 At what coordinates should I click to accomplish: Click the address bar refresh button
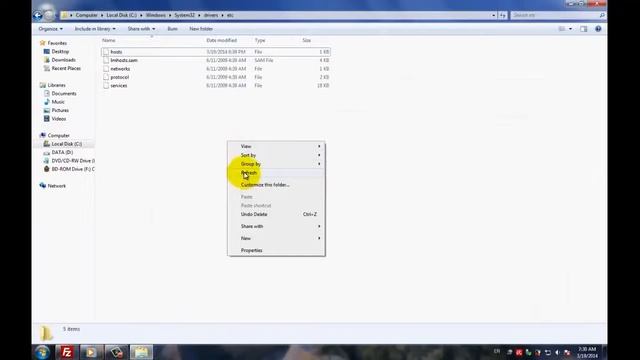502,15
